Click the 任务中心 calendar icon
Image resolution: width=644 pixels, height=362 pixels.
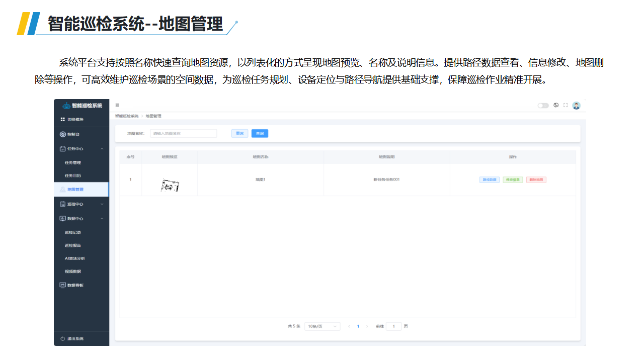coord(63,149)
